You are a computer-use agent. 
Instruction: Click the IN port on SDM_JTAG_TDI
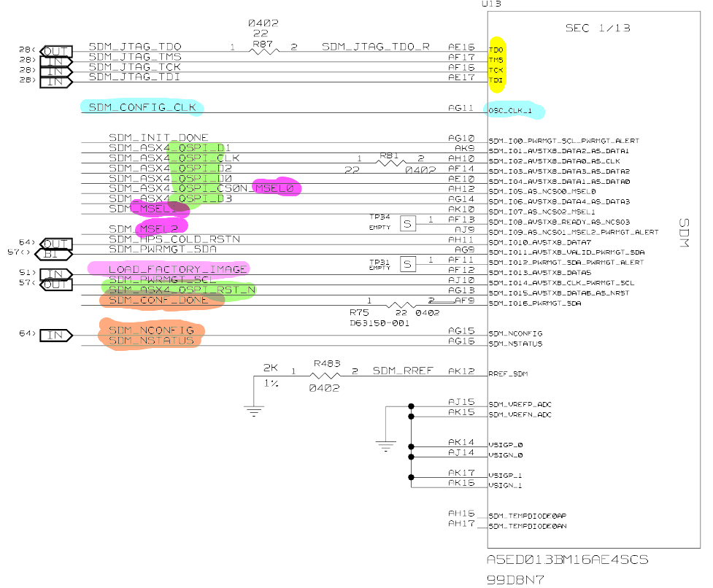tap(56, 82)
